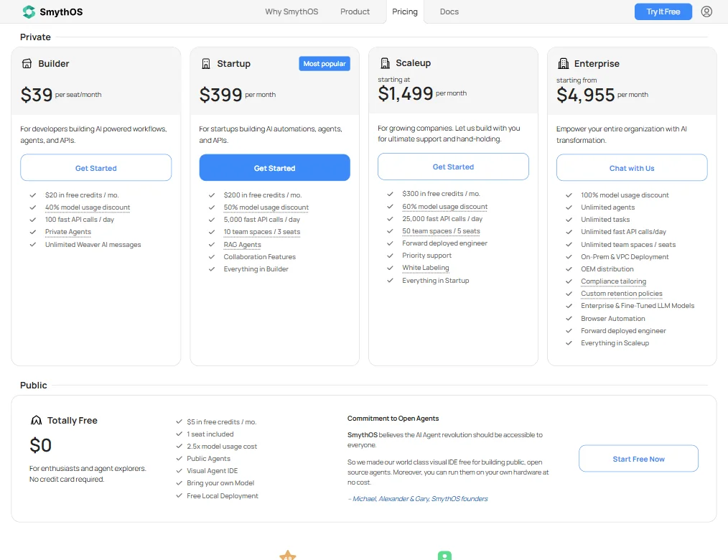Click the green person icon at page bottom
The width and height of the screenshot is (728, 560).
click(444, 556)
